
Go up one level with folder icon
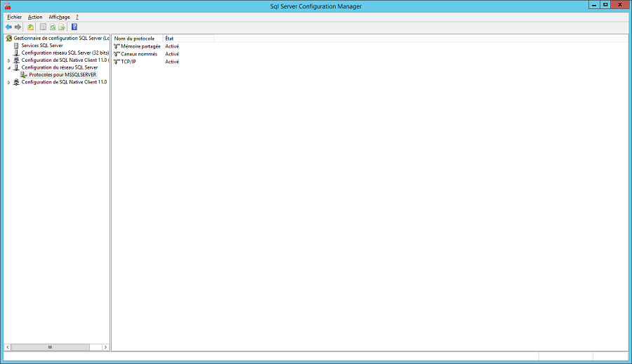point(30,27)
